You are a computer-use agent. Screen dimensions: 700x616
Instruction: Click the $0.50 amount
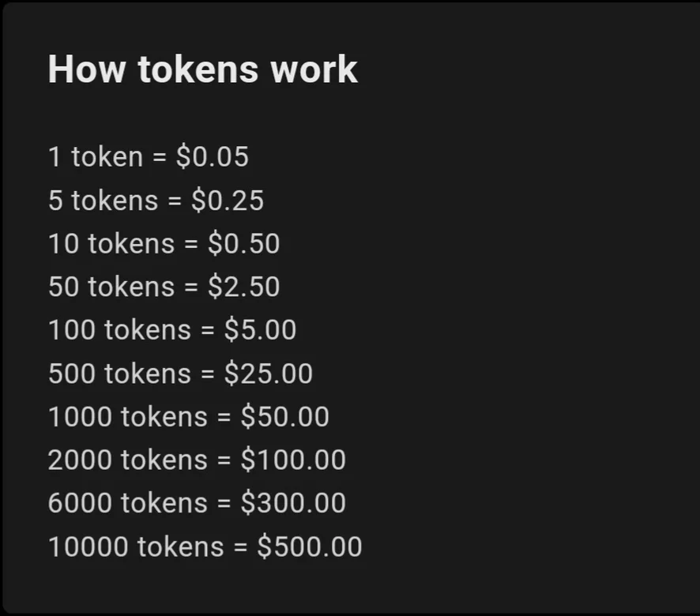coord(244,243)
